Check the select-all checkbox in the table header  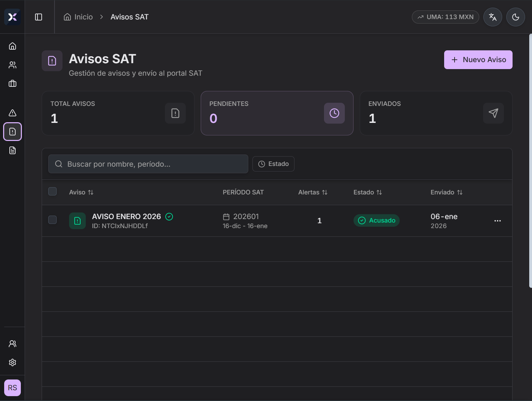click(x=52, y=191)
